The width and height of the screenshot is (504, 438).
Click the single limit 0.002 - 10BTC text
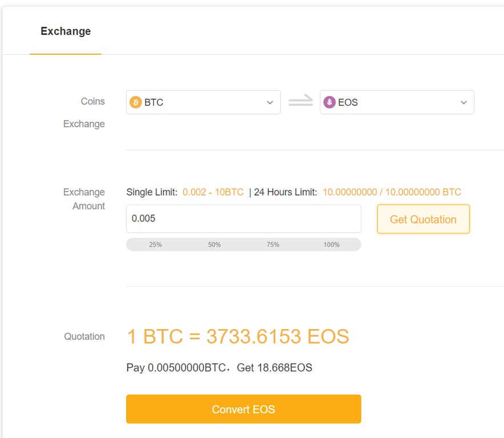[x=213, y=192]
